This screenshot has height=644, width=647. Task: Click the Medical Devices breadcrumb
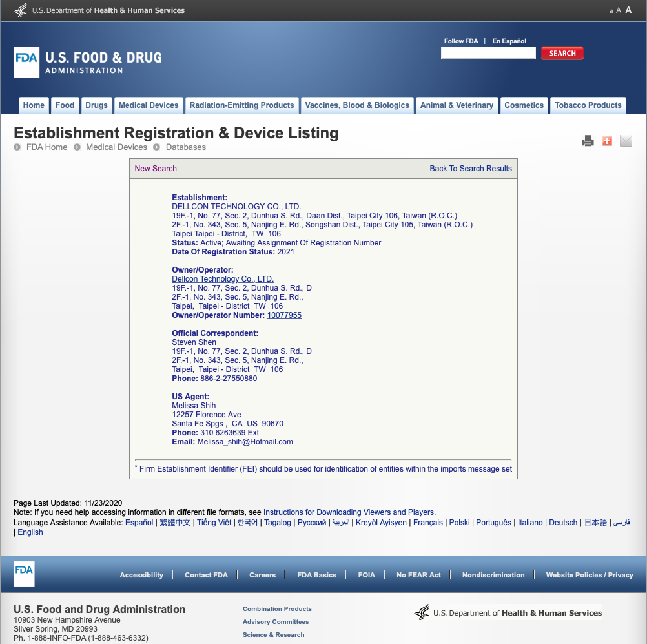click(116, 147)
